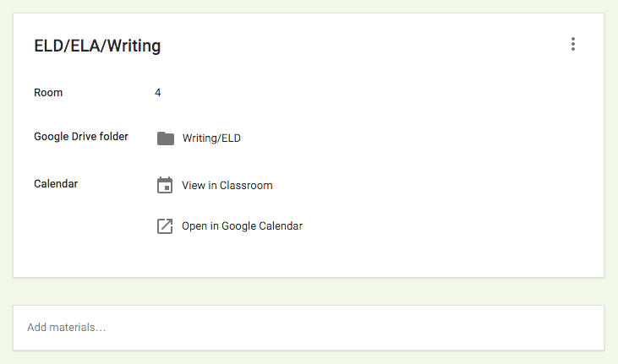Click the green page background below the cards
618x364 pixels.
(x=309, y=358)
